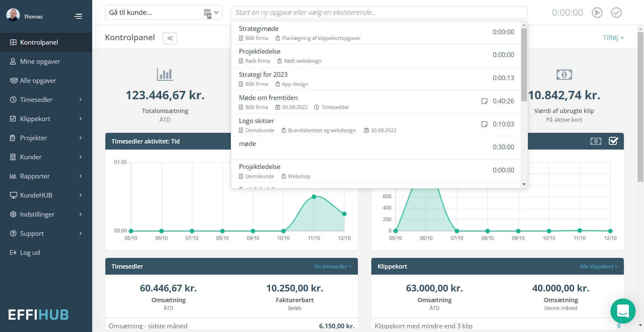
Task: Click the task search input field
Action: [379, 12]
